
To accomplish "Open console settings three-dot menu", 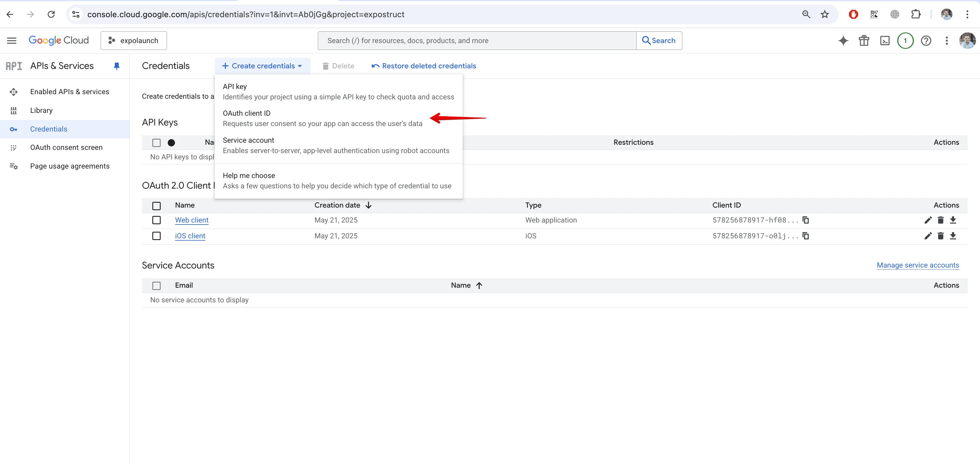I will (x=947, y=41).
